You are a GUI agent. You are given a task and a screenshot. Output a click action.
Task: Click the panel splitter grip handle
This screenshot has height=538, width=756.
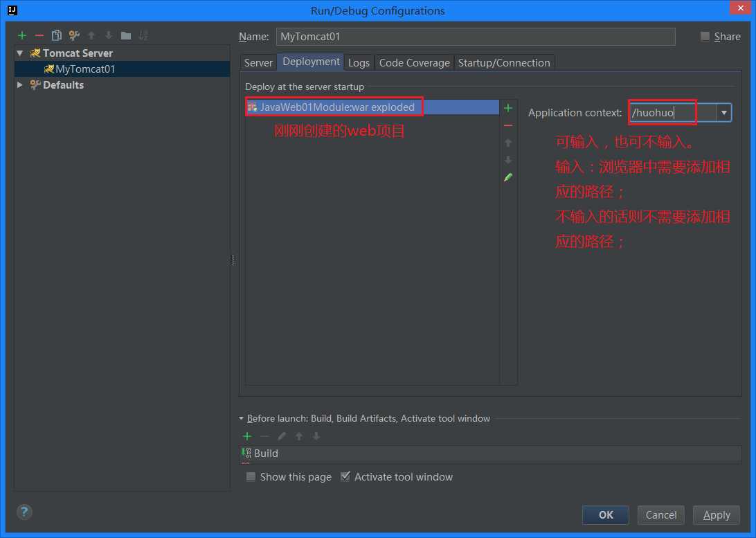[233, 260]
